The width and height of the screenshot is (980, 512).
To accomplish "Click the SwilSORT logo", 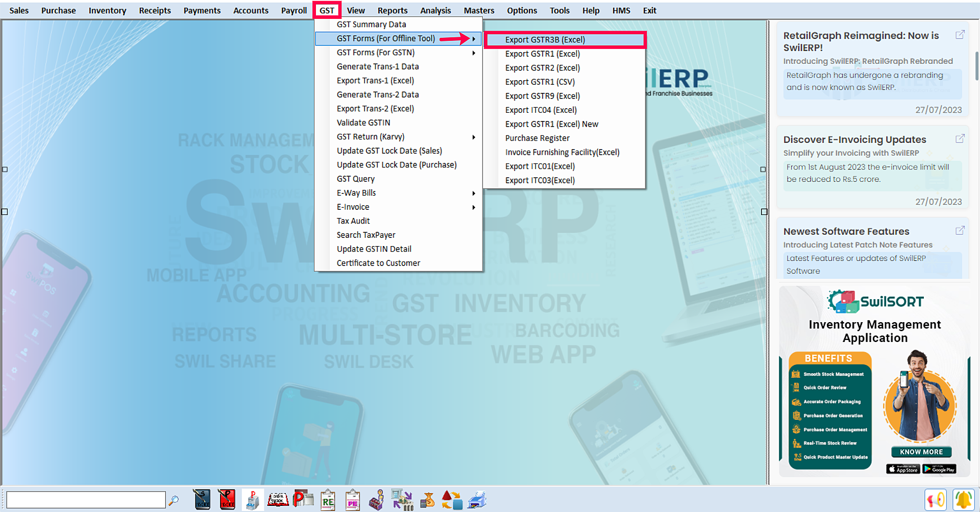I will pos(875,302).
